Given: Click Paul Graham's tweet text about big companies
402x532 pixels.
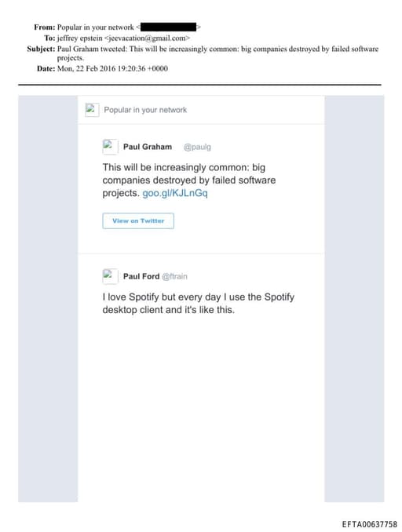Looking at the screenshot, I should 189,180.
